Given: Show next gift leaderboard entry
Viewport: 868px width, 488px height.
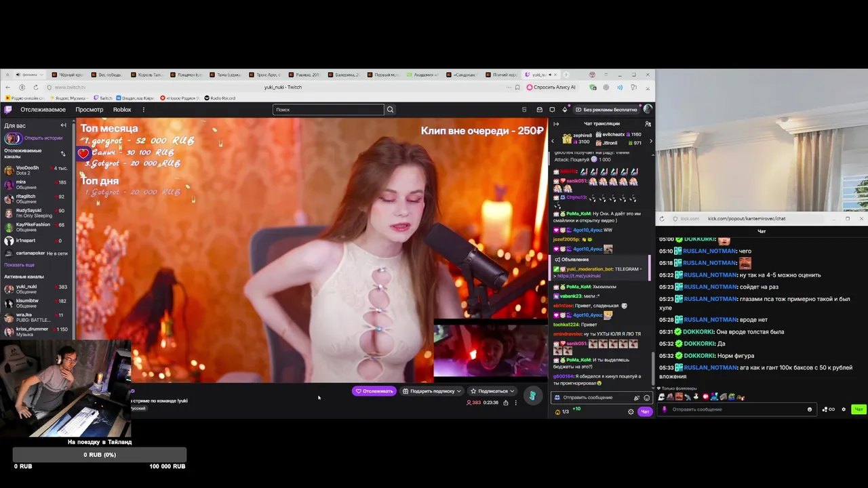Looking at the screenshot, I should (x=651, y=141).
